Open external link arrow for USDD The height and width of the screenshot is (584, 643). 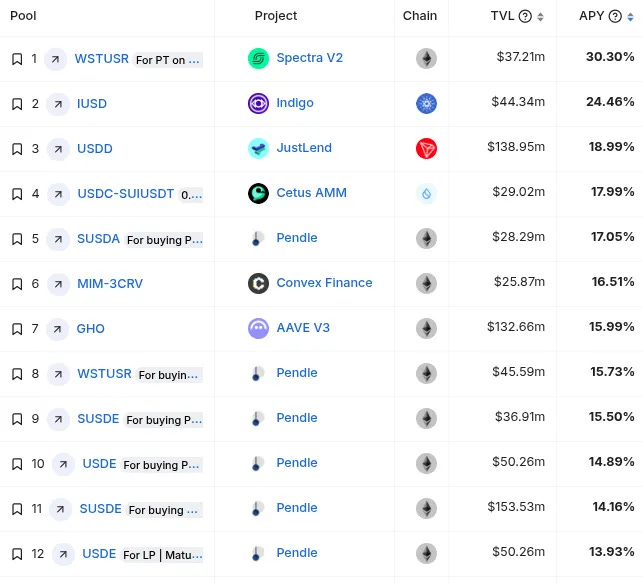(58, 149)
